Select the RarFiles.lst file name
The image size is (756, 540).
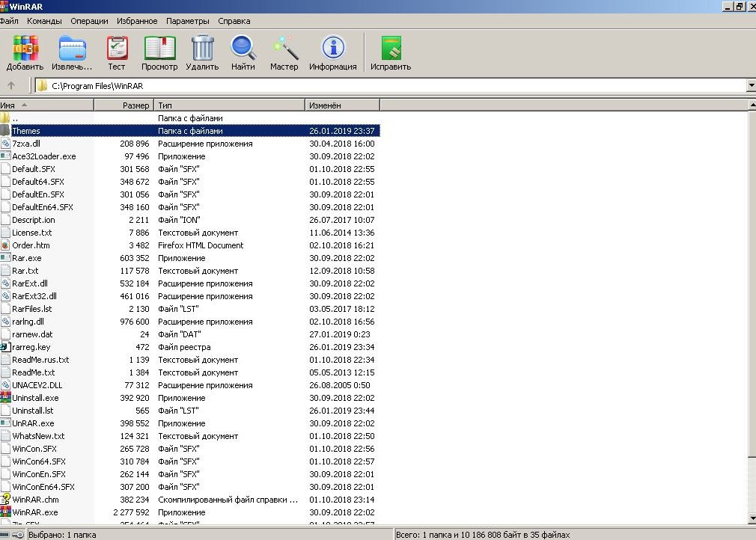point(32,309)
